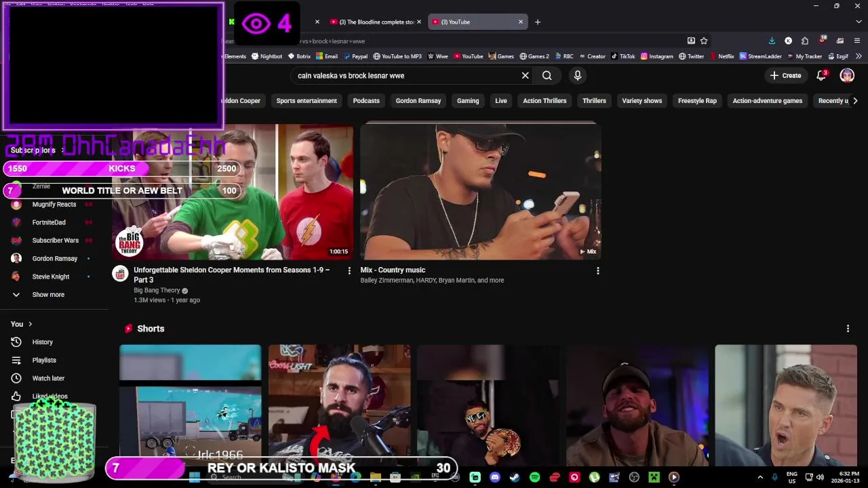Image resolution: width=868 pixels, height=488 pixels.
Task: Open YouTube notifications bell
Action: [x=821, y=75]
